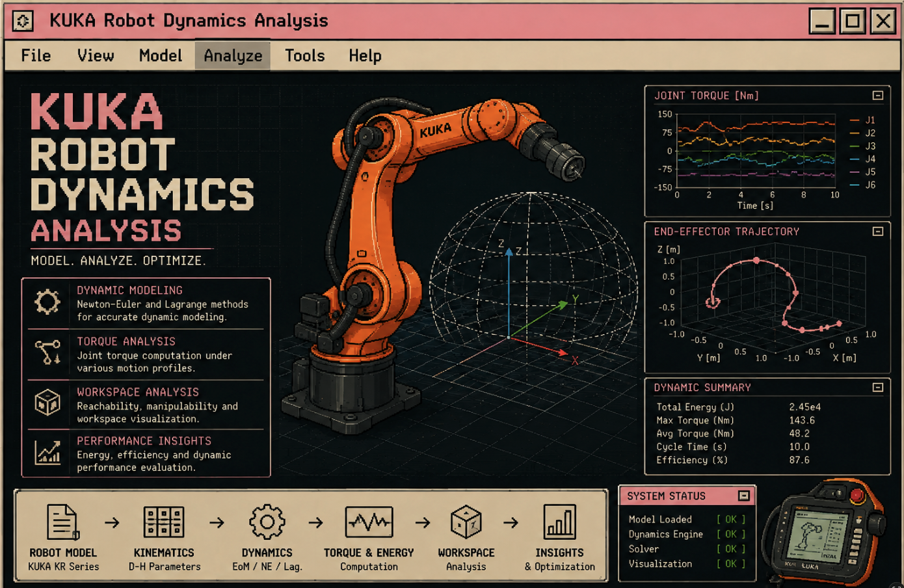Screen dimensions: 904x588
Task: Click the J4 legend entry
Action: pyautogui.click(x=863, y=159)
